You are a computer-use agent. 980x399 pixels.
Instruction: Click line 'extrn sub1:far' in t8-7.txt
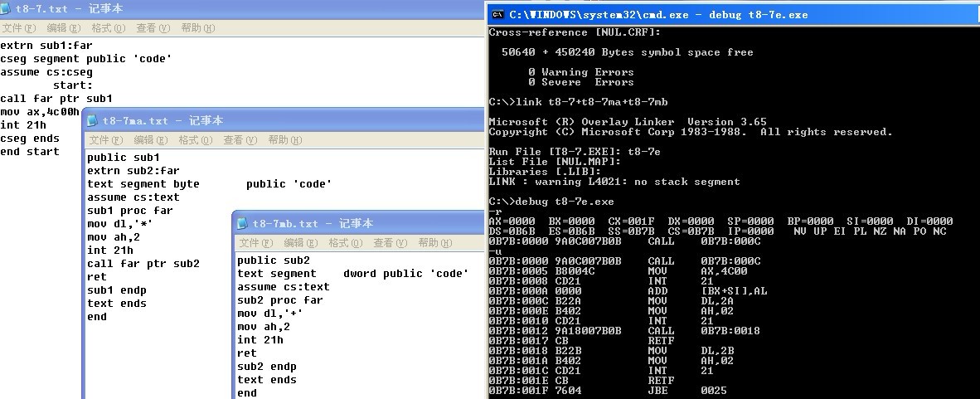[x=46, y=46]
